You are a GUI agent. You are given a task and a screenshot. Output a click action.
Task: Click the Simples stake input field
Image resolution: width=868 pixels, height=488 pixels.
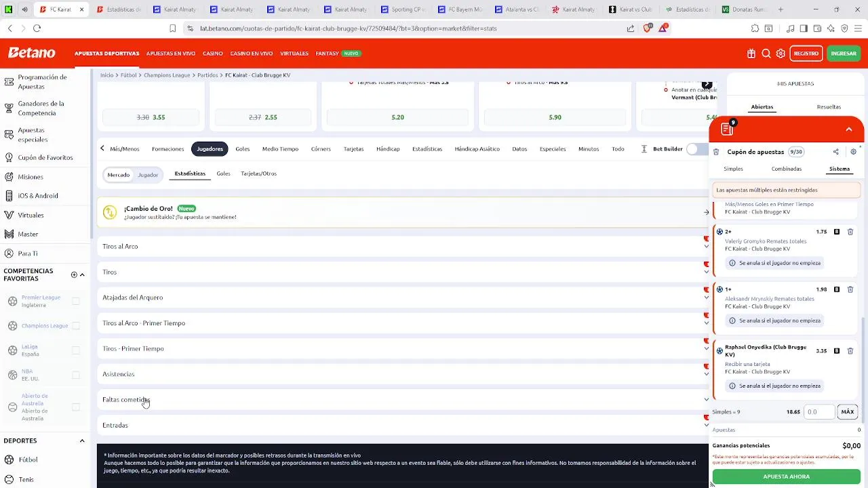point(818,412)
